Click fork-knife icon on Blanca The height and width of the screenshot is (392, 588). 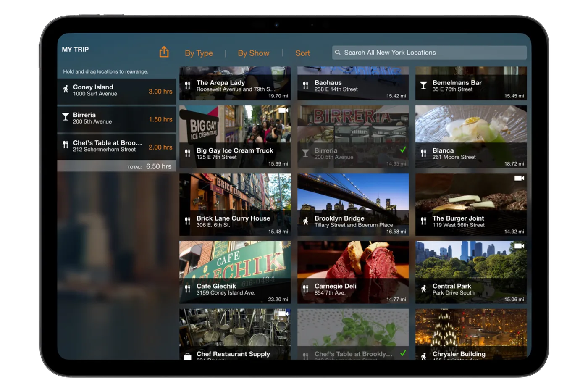(x=423, y=153)
